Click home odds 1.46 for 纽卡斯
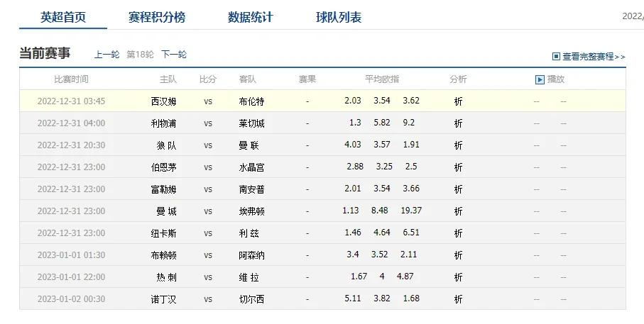 coord(353,233)
